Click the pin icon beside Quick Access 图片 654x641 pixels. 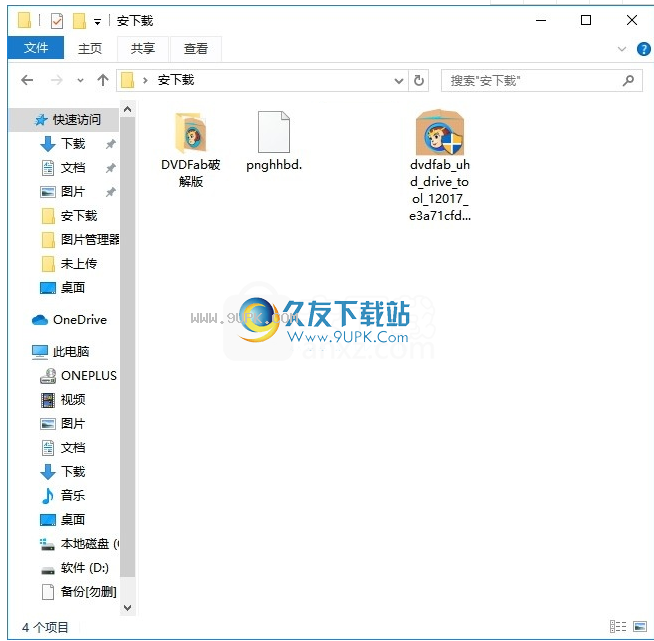point(111,192)
